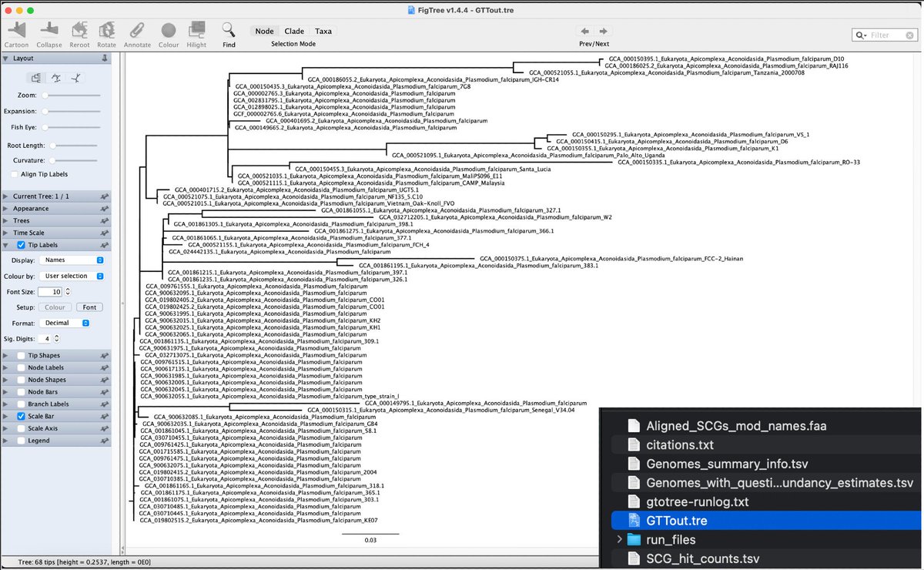
Task: Switch selection mode to Taxa
Action: pos(323,32)
